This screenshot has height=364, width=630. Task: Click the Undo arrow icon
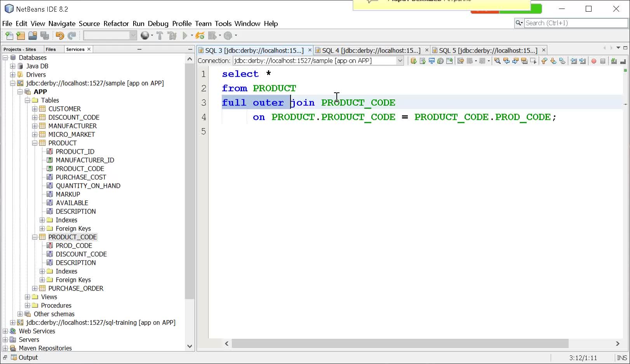click(60, 36)
